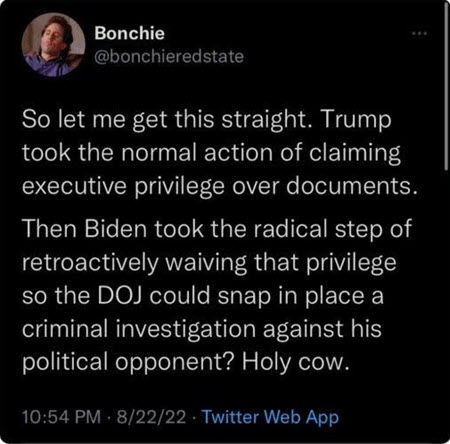Grab the vertical scrollbar thumb

point(446,87)
